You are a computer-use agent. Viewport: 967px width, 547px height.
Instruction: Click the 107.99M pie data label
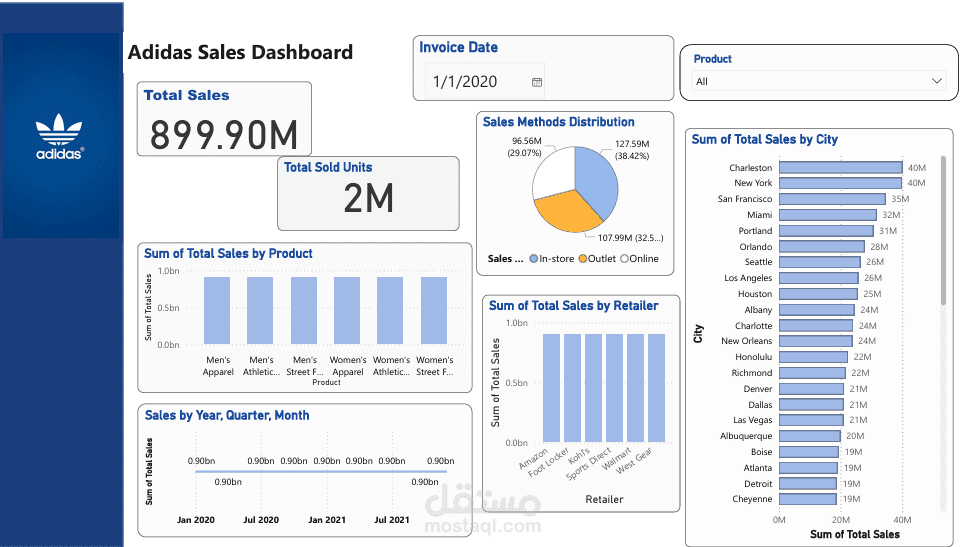click(631, 237)
